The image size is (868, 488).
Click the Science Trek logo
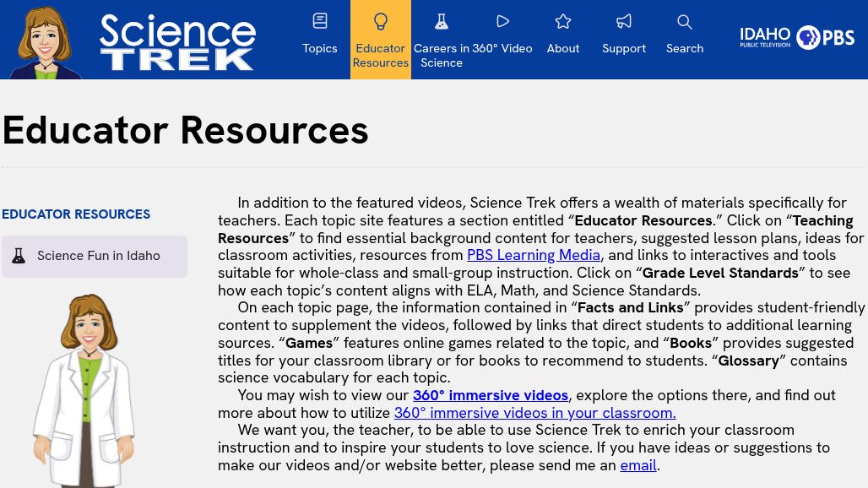point(177,40)
